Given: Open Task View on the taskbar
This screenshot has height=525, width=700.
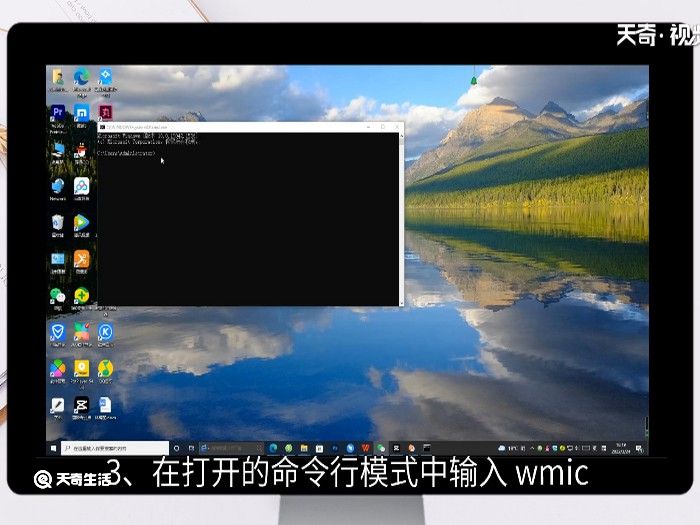Looking at the screenshot, I should point(191,448).
